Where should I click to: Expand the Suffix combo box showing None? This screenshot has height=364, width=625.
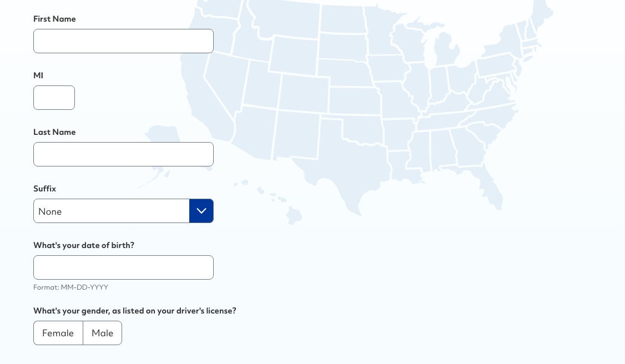pos(111,211)
